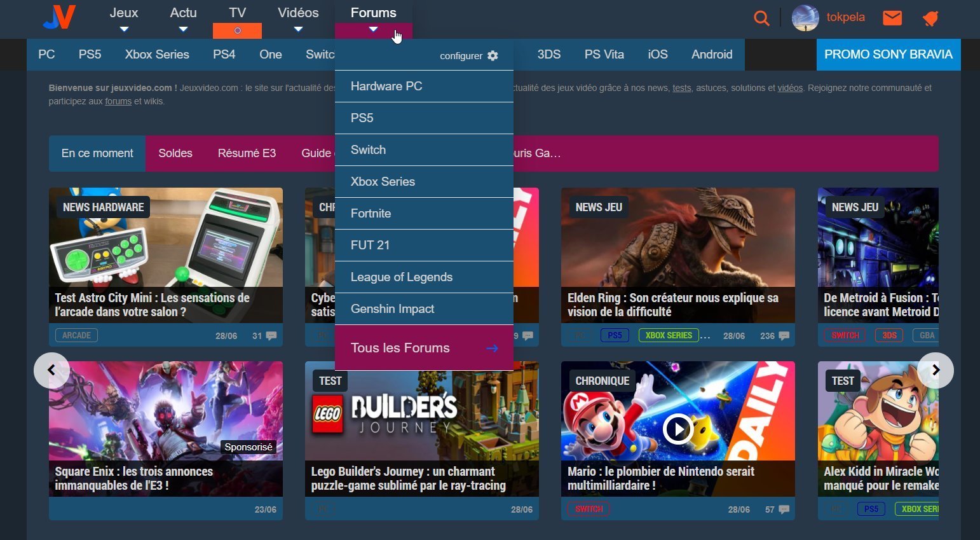980x540 pixels.
Task: Click the PROMO SONY BRAVIA button
Action: point(888,55)
